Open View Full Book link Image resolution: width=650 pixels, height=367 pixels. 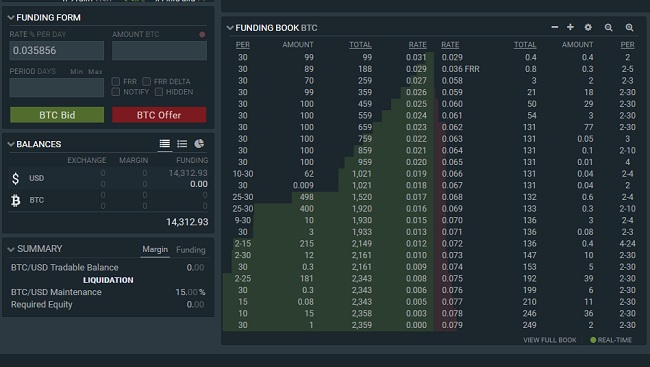(550, 340)
